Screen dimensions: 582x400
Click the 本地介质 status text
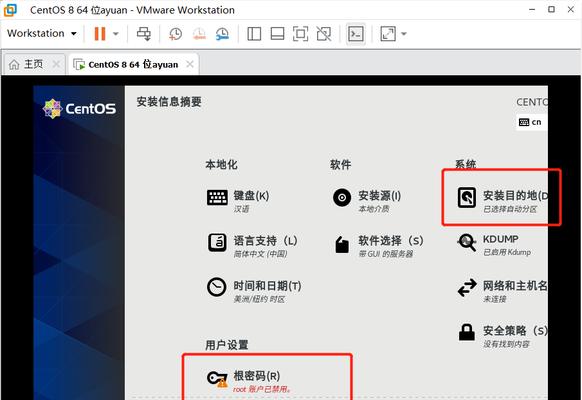374,209
